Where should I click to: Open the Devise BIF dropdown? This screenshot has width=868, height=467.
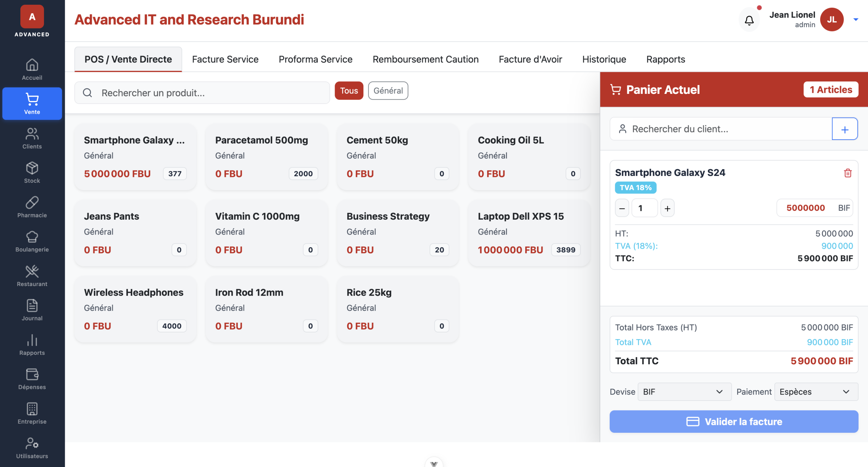(684, 392)
